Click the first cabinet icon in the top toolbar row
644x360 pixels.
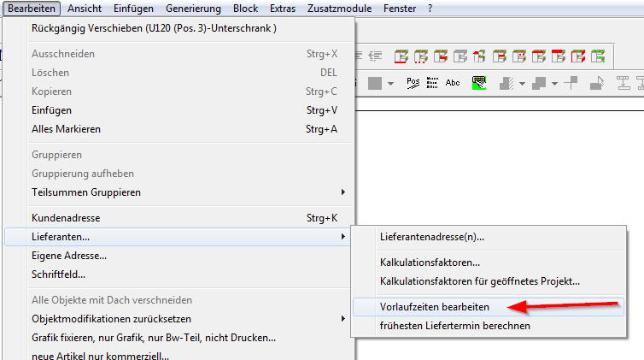[x=401, y=57]
